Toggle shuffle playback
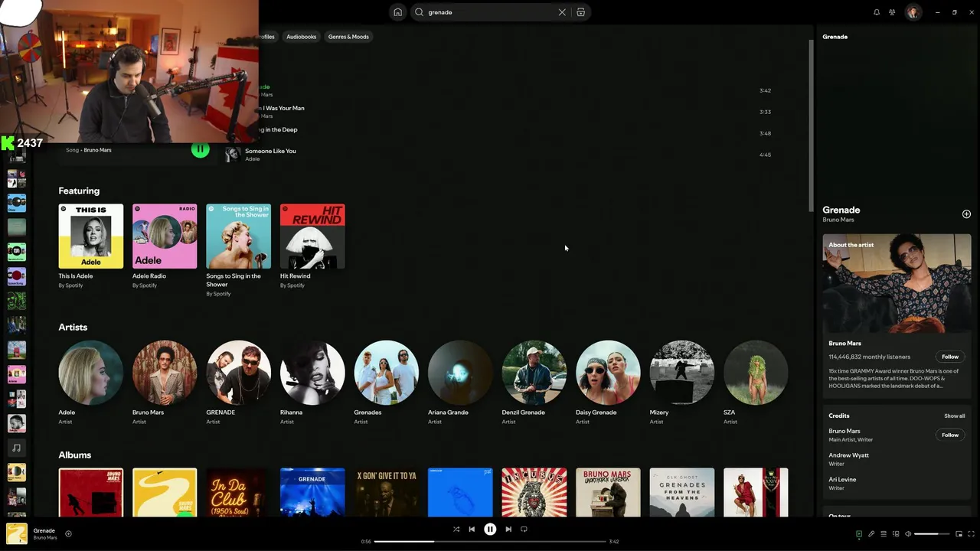 (456, 529)
